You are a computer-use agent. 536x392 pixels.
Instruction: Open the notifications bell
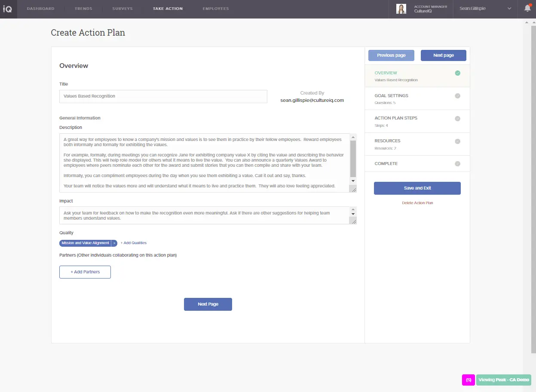pyautogui.click(x=527, y=8)
